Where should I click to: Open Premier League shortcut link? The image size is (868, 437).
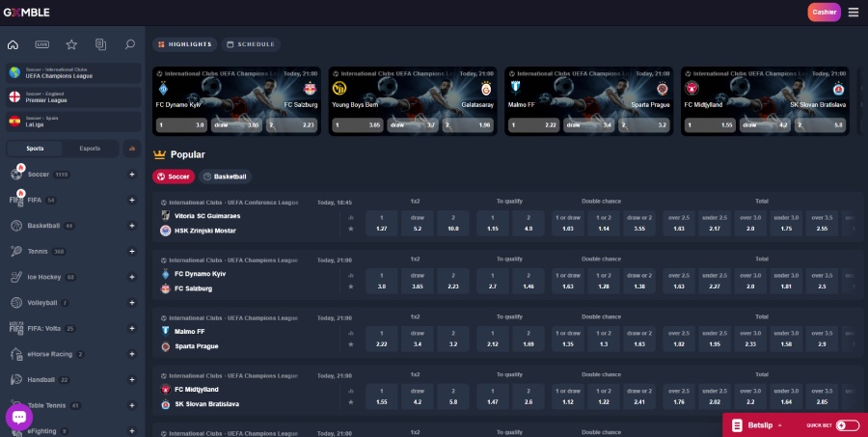[73, 97]
